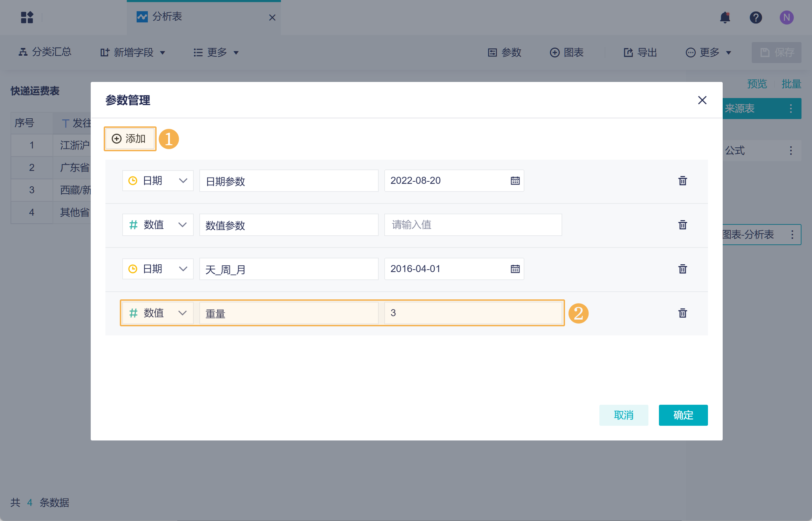Delete the 日期参数 row with trash icon
Image resolution: width=812 pixels, height=521 pixels.
(x=682, y=181)
